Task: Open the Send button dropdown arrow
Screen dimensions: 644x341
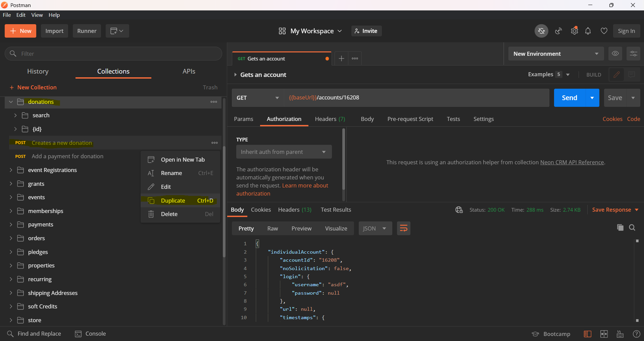Action: 592,98
